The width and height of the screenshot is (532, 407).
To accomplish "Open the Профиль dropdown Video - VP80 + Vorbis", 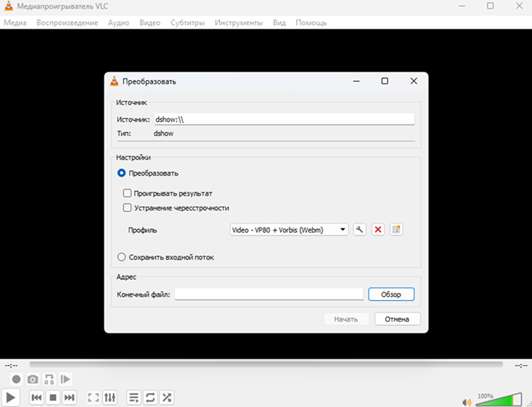I will point(289,229).
